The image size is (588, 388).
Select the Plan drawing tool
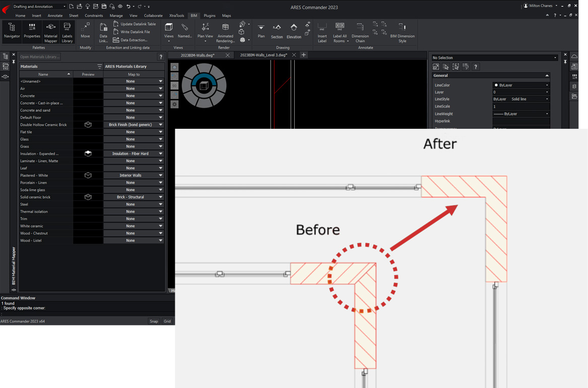[x=261, y=31]
